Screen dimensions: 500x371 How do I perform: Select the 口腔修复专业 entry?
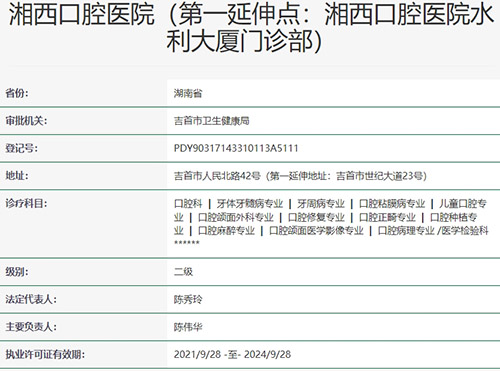point(316,217)
